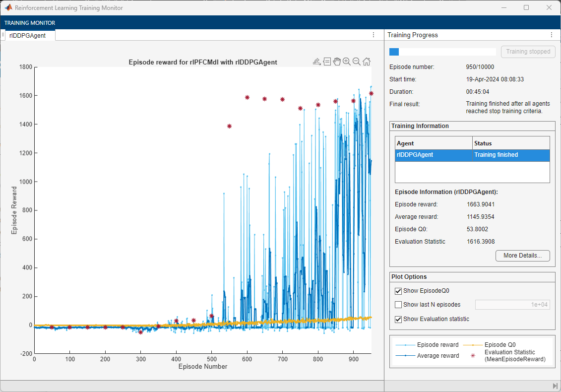
Task: Select the Pan hand tool
Action: tap(337, 62)
